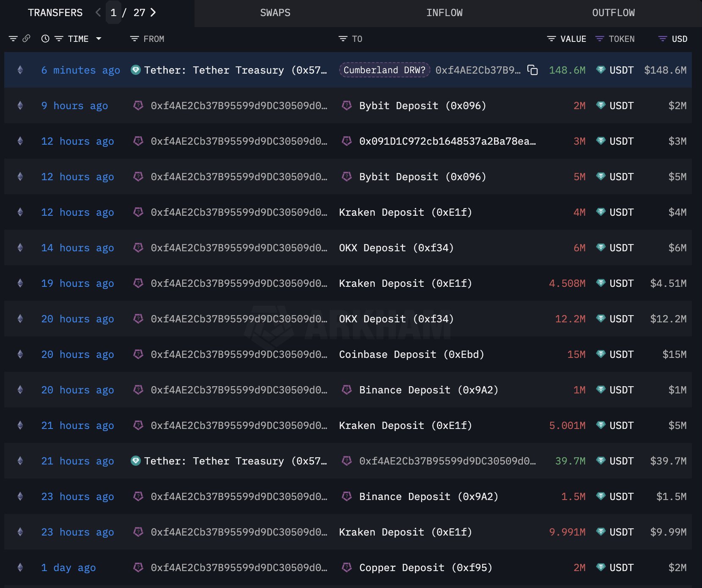Screen dimensions: 702x588
Task: Click the $9.99M USD amount
Action: click(x=668, y=532)
